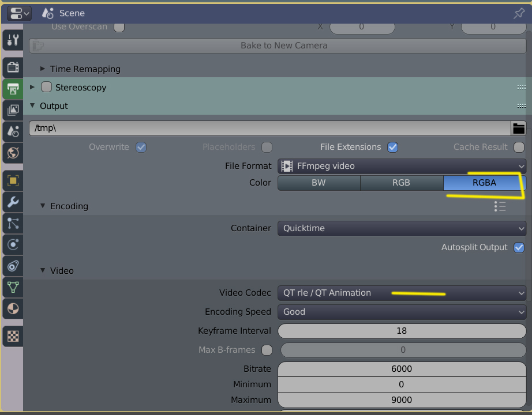532x415 pixels.
Task: Open Texture properties checkerboard tab
Action: [13, 335]
